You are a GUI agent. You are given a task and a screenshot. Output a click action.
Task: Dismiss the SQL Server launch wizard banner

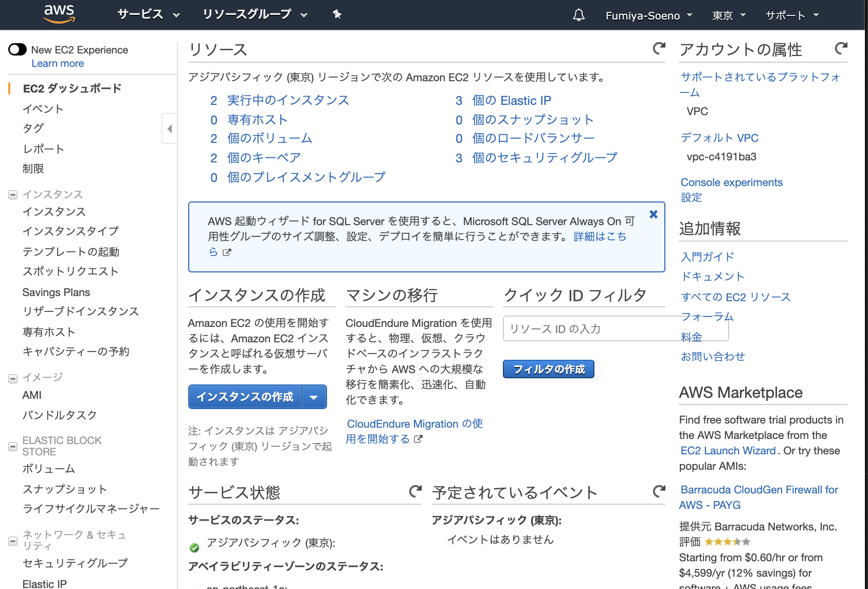coord(653,214)
